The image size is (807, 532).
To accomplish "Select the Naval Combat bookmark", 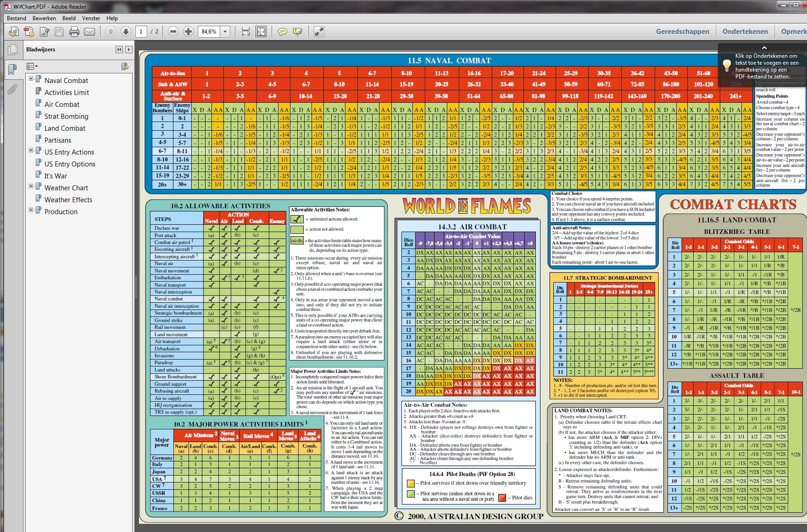I will coord(66,80).
